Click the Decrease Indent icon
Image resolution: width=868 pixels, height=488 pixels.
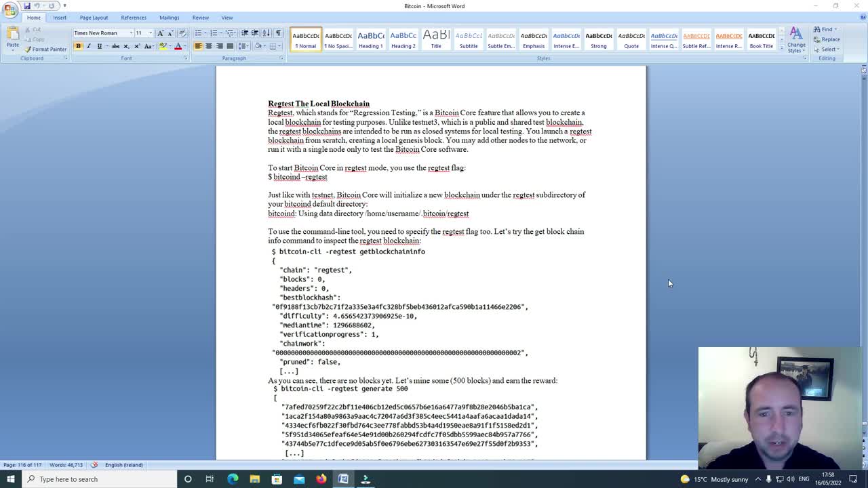(245, 33)
